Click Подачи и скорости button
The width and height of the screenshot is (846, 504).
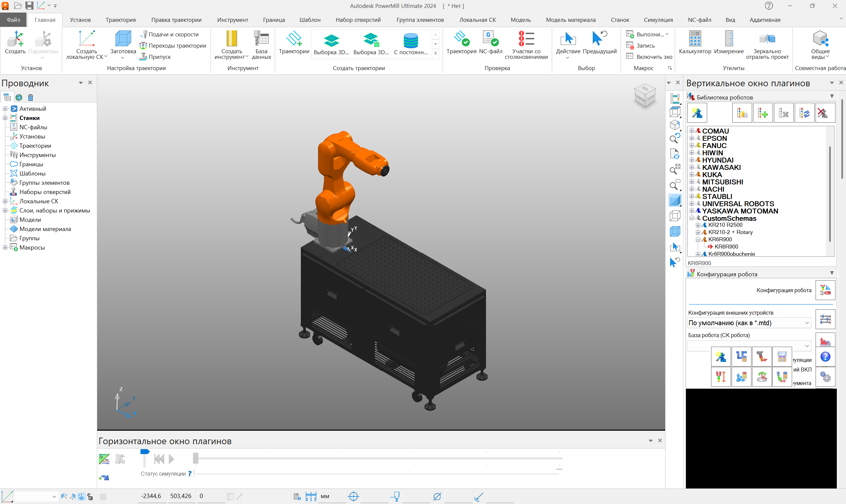tap(169, 34)
